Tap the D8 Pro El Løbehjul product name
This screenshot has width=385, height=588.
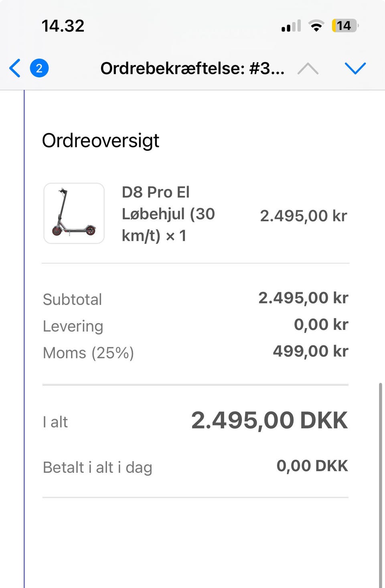pyautogui.click(x=168, y=214)
